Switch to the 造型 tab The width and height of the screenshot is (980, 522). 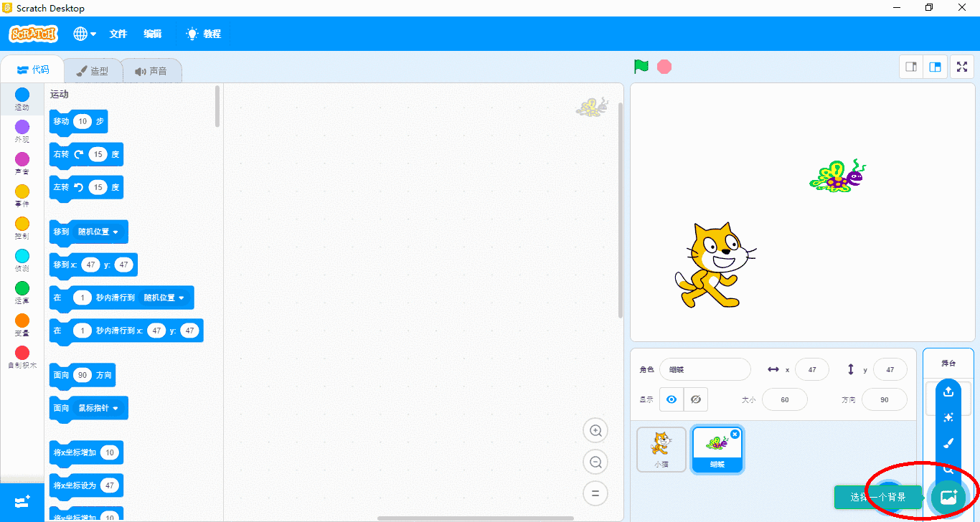pyautogui.click(x=92, y=71)
